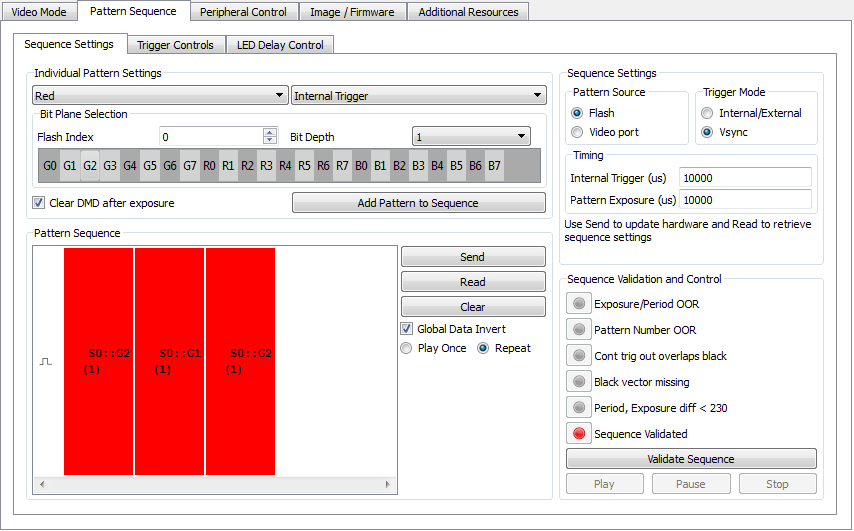
Task: Click the red Sequence Validated indicator
Action: coord(579,434)
